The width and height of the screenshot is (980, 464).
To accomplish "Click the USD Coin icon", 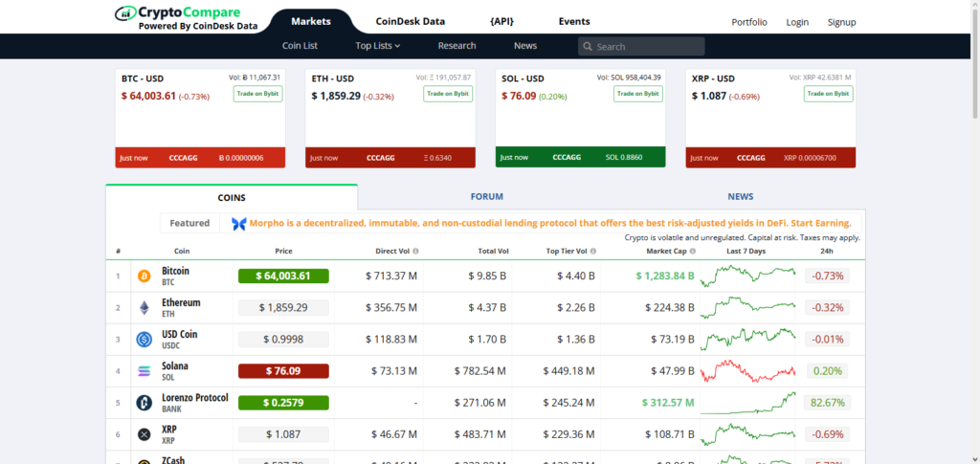I will tap(145, 340).
